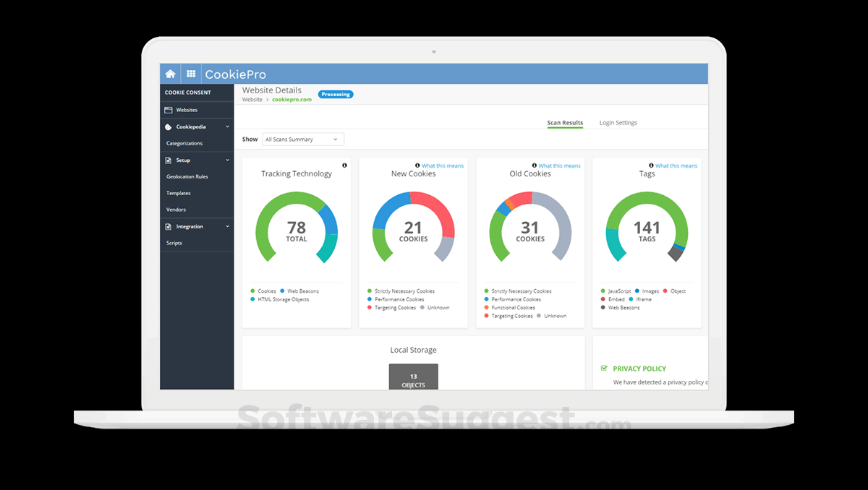Toggle the Privacy Policy checkmark box

coord(604,368)
